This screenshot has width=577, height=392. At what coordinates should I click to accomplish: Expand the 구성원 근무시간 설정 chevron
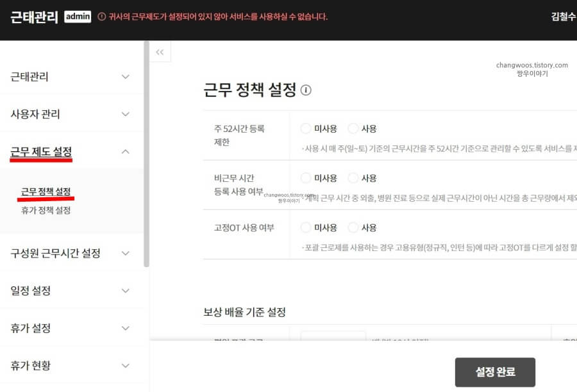(x=126, y=253)
